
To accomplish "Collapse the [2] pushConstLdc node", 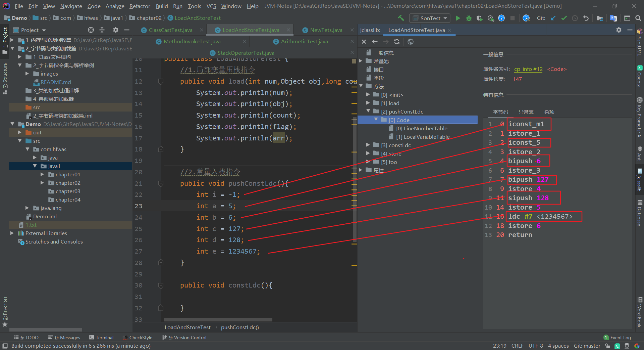I will [x=368, y=111].
